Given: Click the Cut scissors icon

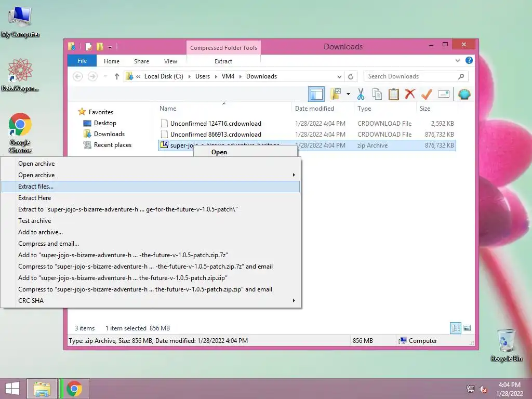Looking at the screenshot, I should (x=361, y=94).
